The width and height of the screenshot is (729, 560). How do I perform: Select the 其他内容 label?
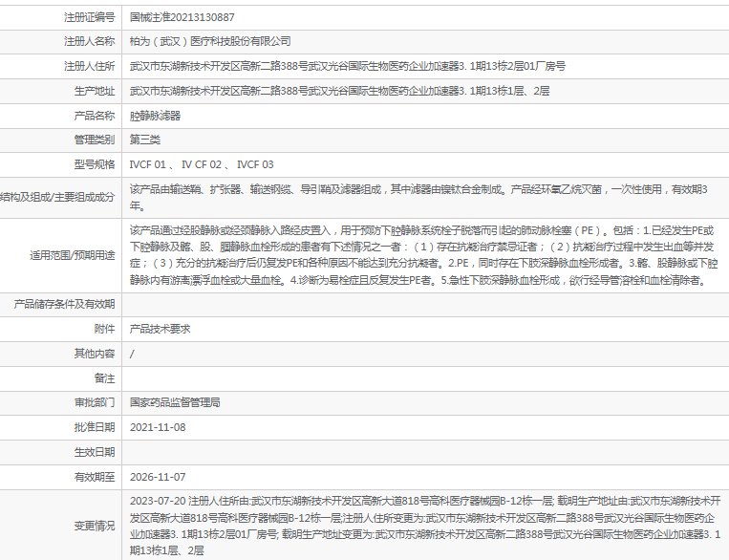tap(95, 354)
